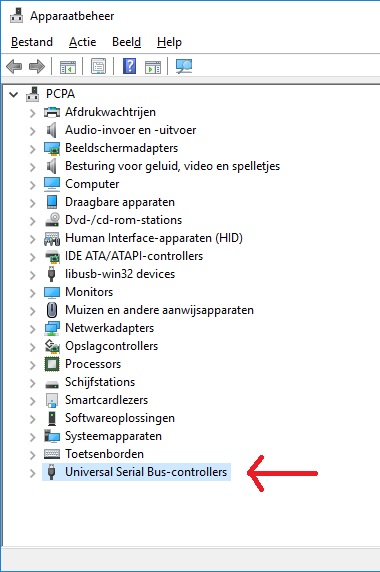Click the libusb-win32 devices USB plug icon
The width and height of the screenshot is (380, 572).
tap(51, 274)
